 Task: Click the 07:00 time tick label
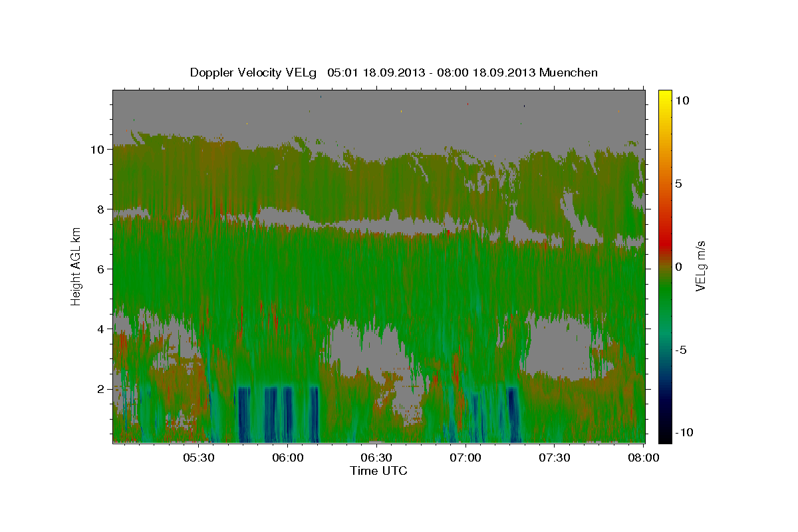465,458
